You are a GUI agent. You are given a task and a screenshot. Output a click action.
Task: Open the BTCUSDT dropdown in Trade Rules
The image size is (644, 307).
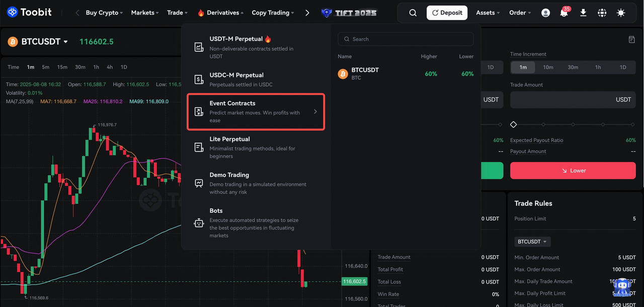pyautogui.click(x=532, y=242)
